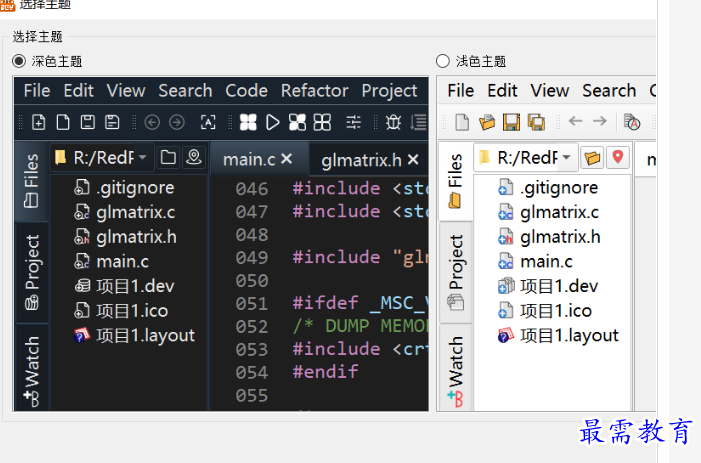This screenshot has width=701, height=463.
Task: Expand the R:/RedP path dropdown in light preview
Action: (566, 157)
